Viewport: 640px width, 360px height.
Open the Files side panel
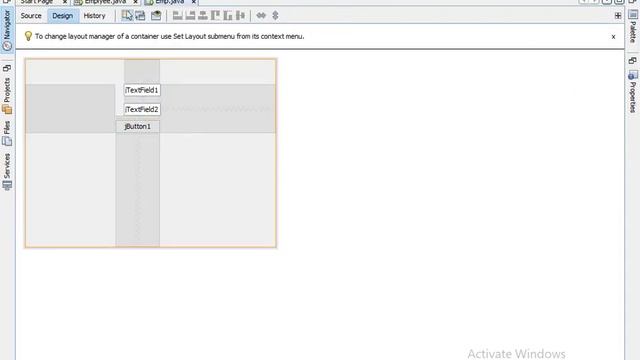coord(7,133)
